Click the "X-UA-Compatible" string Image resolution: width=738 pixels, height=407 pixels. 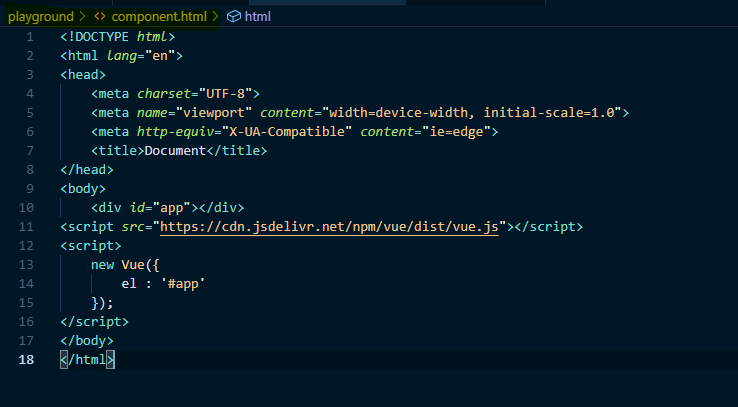[x=287, y=132]
